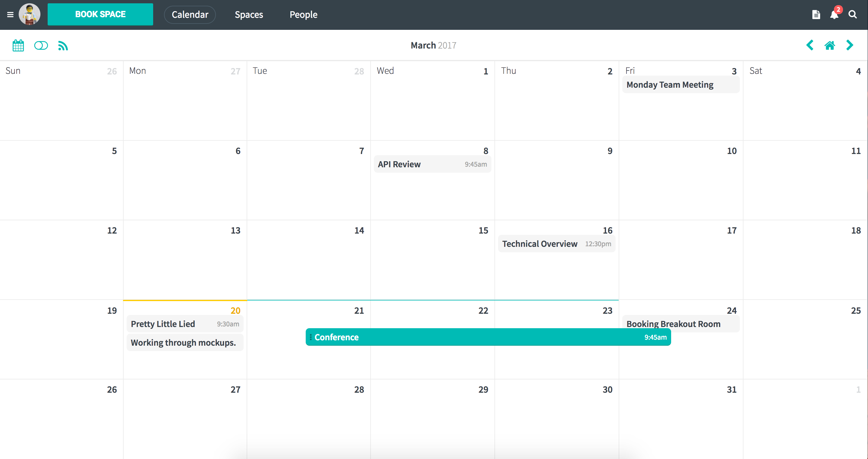The height and width of the screenshot is (459, 868).
Task: Click the Sat column header
Action: coord(756,71)
